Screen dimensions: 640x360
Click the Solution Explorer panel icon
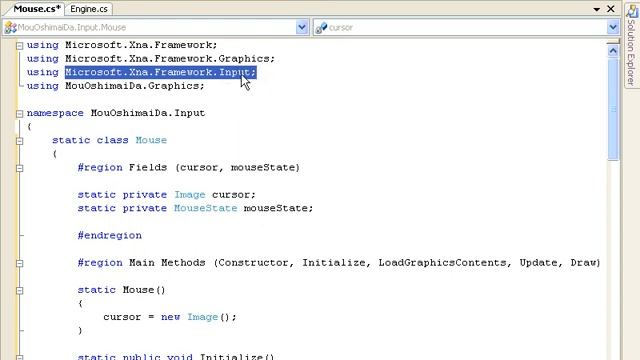pos(632,11)
